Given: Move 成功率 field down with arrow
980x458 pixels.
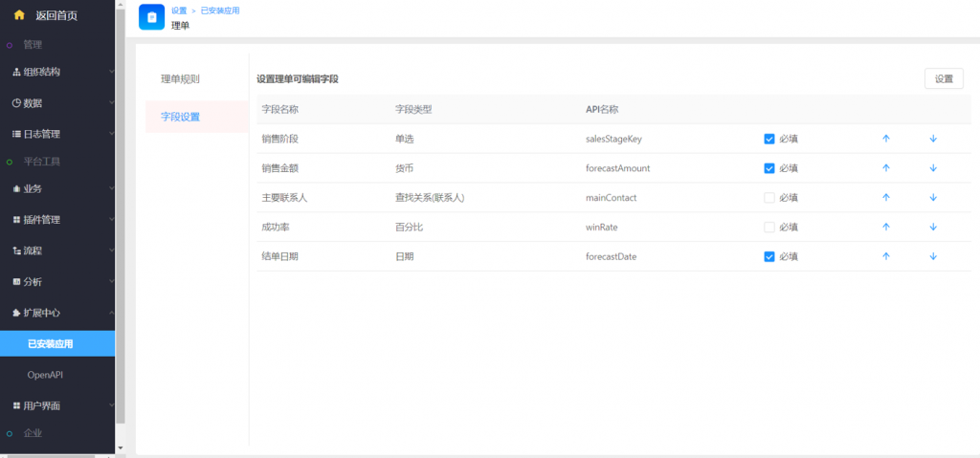Looking at the screenshot, I should point(932,228).
